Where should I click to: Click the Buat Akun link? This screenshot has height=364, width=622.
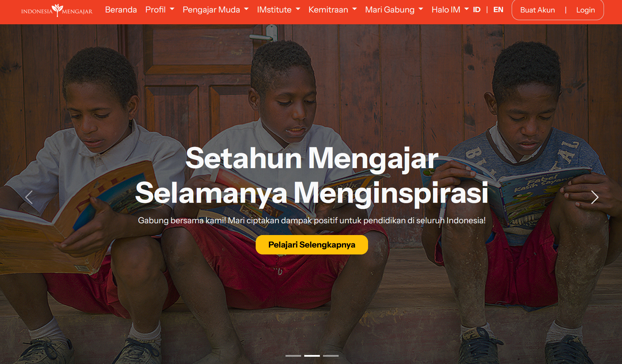point(537,10)
